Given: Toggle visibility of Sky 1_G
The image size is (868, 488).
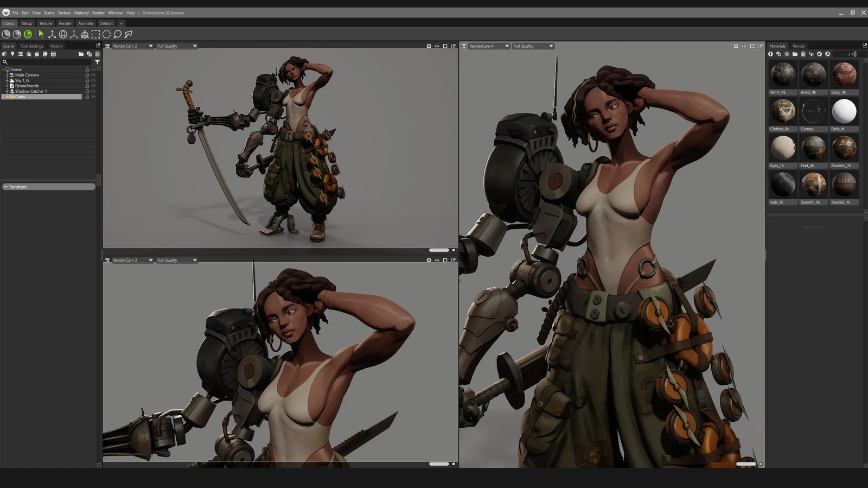Looking at the screenshot, I should tap(93, 80).
